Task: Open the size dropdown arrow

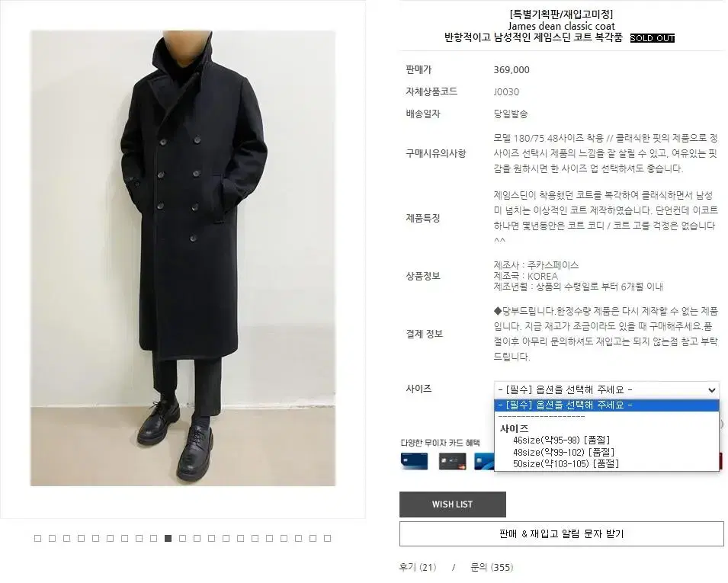Action: point(711,390)
